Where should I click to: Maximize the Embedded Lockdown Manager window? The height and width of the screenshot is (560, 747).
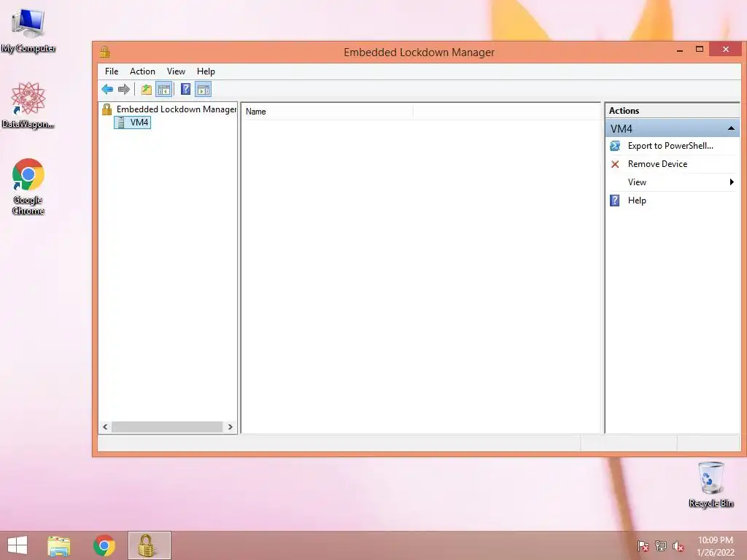700,50
